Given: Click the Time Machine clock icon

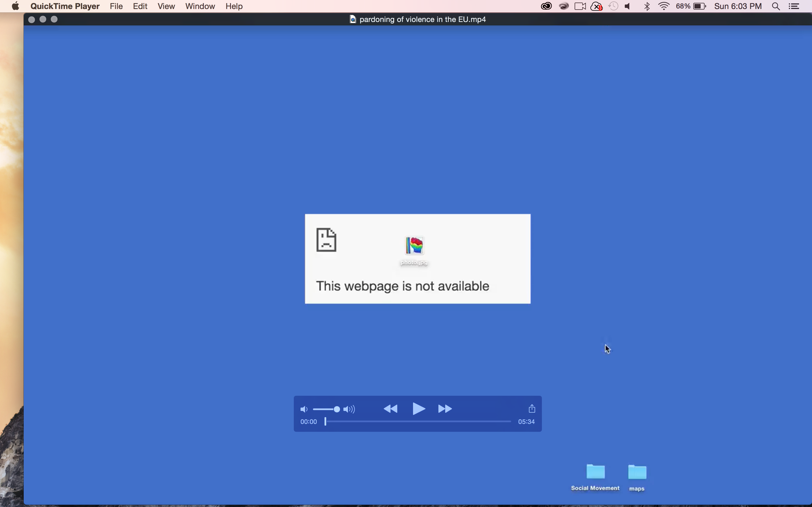Looking at the screenshot, I should pyautogui.click(x=613, y=6).
